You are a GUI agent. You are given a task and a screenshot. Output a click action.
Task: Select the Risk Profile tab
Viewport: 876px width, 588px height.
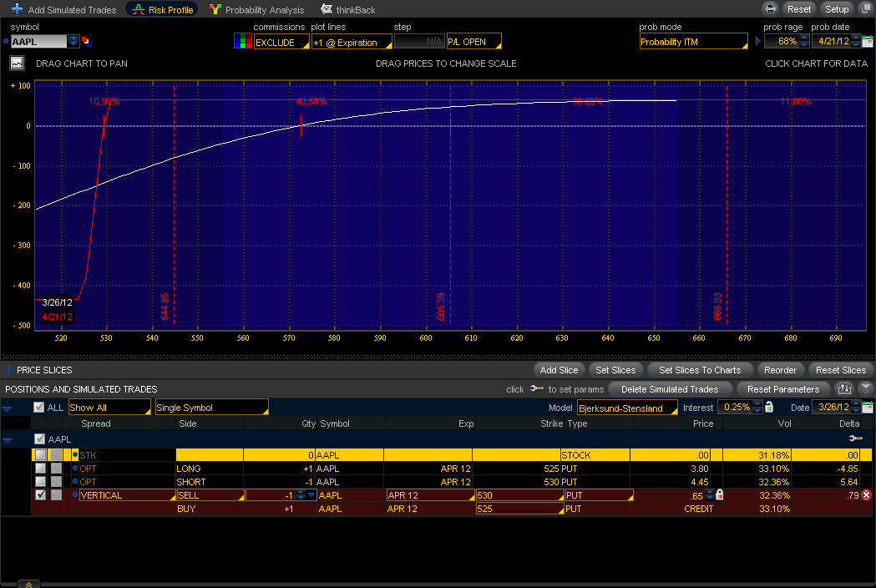(x=163, y=9)
